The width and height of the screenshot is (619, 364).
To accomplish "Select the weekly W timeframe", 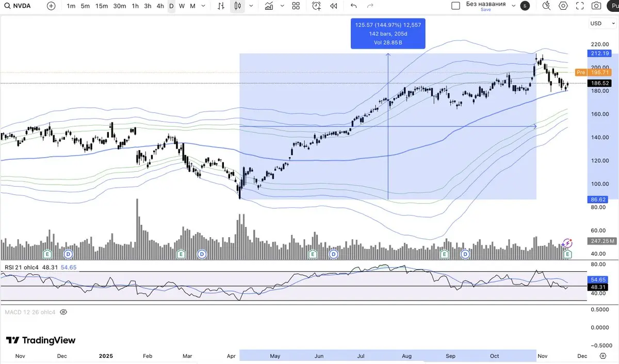I will point(182,6).
